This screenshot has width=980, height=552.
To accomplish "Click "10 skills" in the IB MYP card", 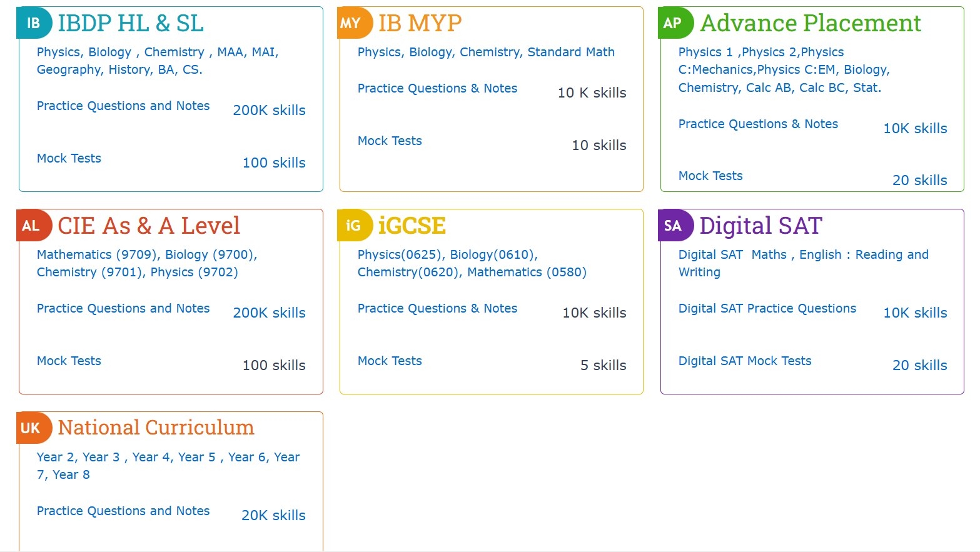I will tap(599, 145).
